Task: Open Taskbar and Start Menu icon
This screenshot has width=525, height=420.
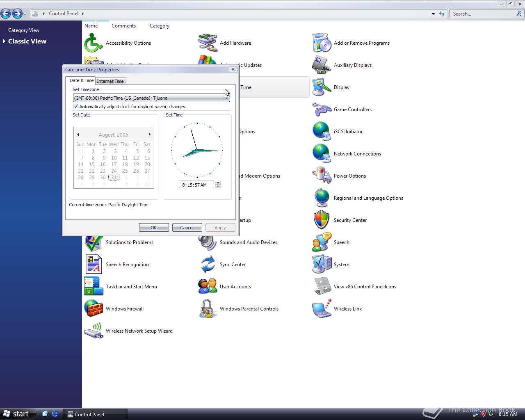Action: click(x=94, y=287)
